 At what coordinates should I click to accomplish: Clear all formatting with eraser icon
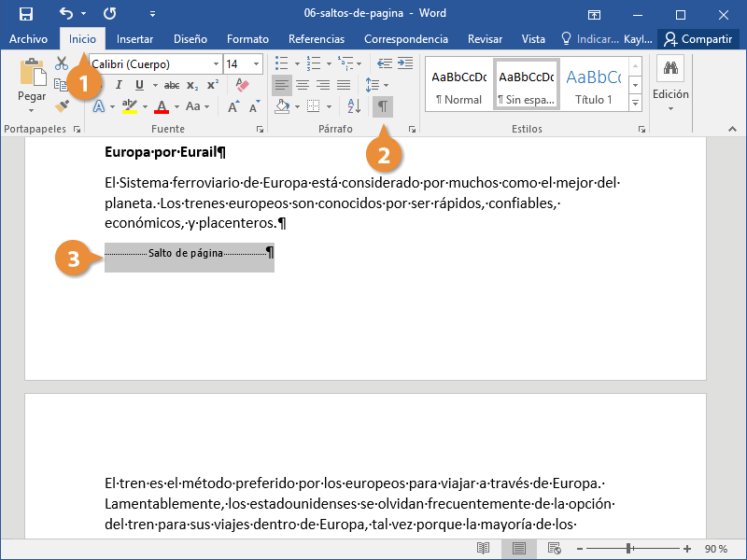pyautogui.click(x=243, y=85)
